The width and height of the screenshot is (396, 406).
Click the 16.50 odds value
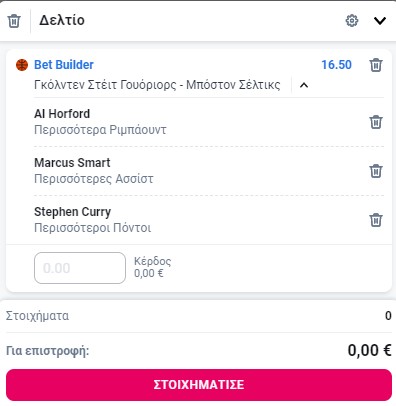pos(336,65)
